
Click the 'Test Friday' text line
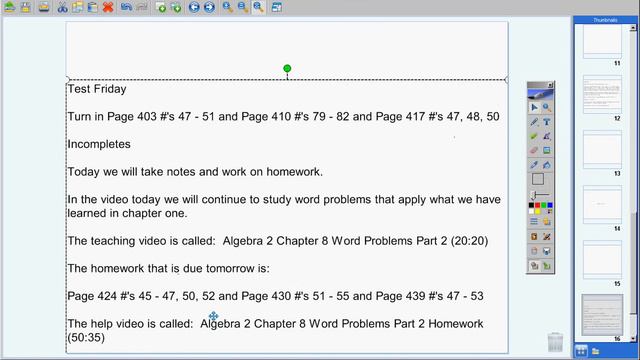[97, 89]
